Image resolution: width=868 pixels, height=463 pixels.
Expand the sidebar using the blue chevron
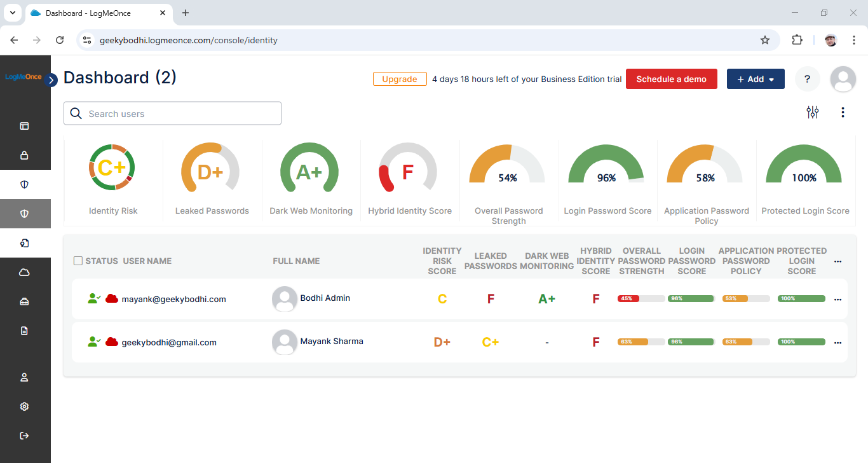click(51, 79)
